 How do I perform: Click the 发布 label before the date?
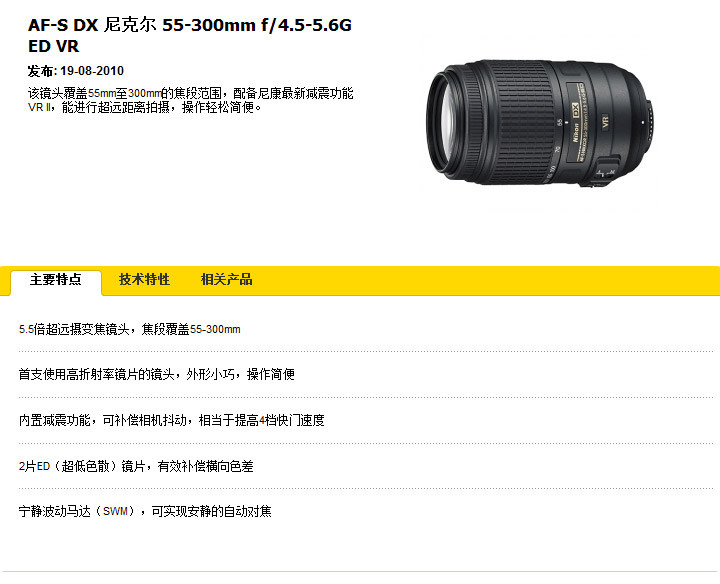tap(42, 71)
